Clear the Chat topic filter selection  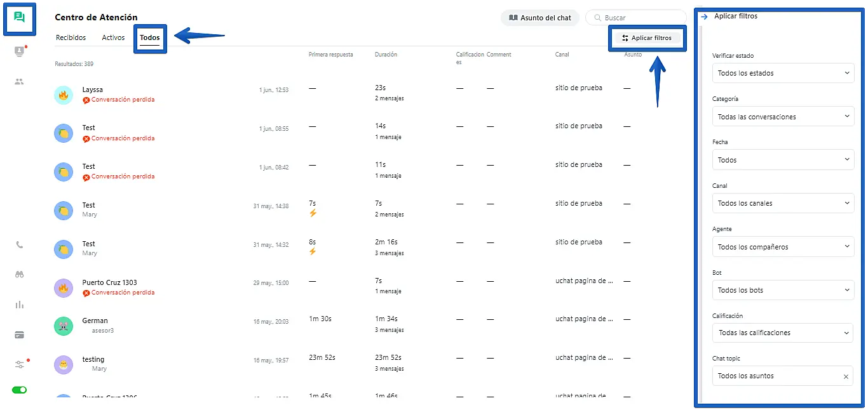point(846,376)
